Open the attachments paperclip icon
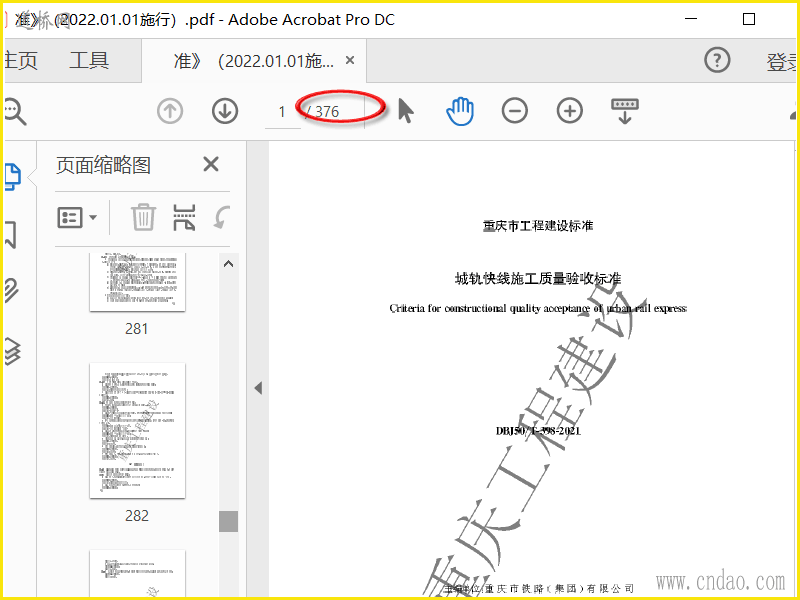Screen dimensions: 800x600 coord(11,291)
